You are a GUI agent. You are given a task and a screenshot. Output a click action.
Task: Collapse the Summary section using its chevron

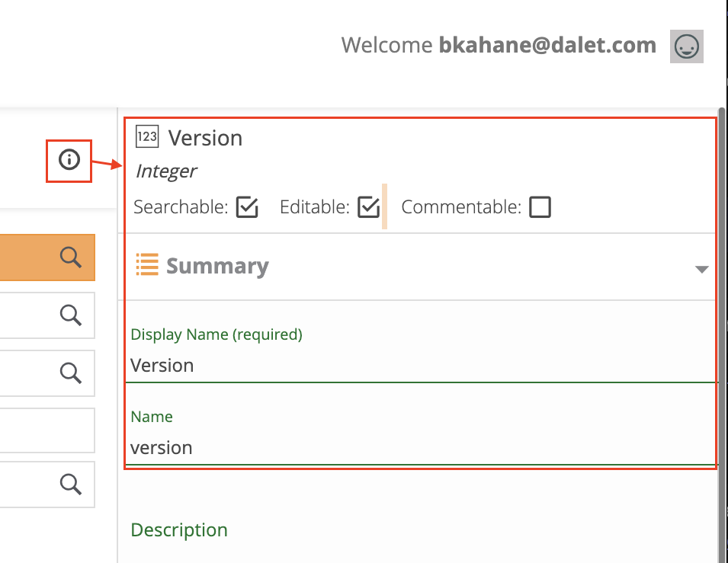pos(701,268)
